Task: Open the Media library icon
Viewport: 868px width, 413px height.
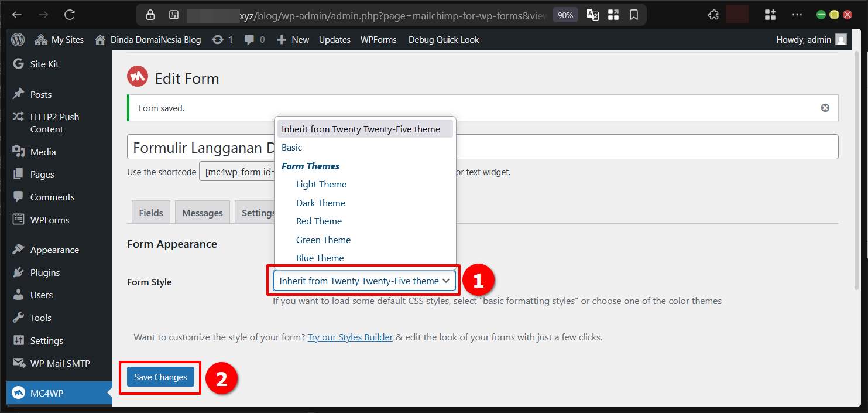Action: pos(19,151)
